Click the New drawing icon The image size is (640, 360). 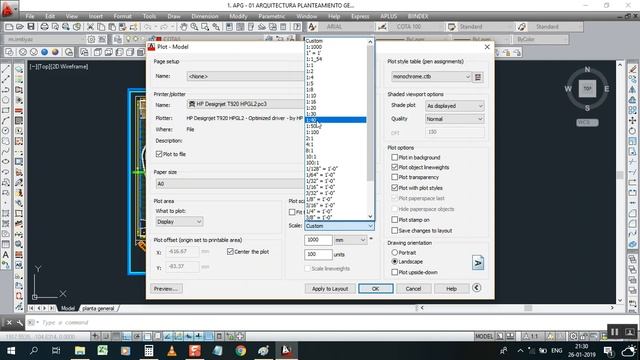click(9, 27)
